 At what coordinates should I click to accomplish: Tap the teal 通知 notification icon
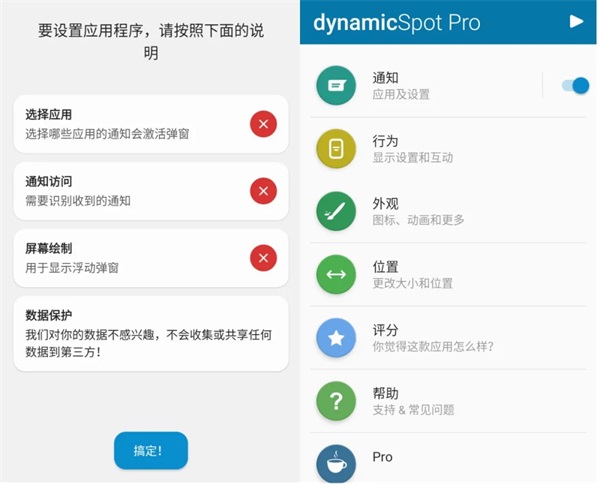point(336,86)
